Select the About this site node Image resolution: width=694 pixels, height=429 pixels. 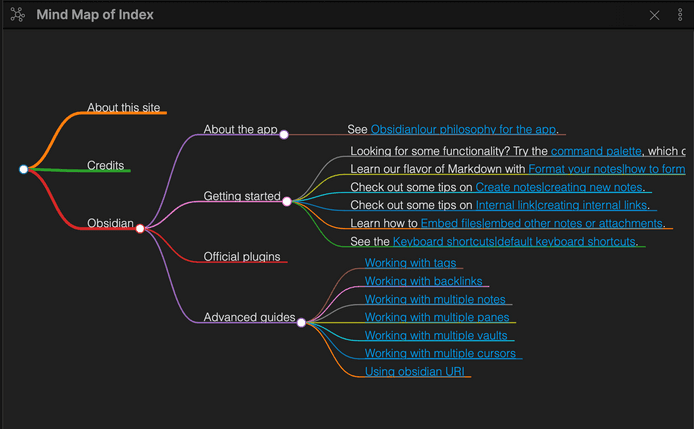tap(123, 108)
